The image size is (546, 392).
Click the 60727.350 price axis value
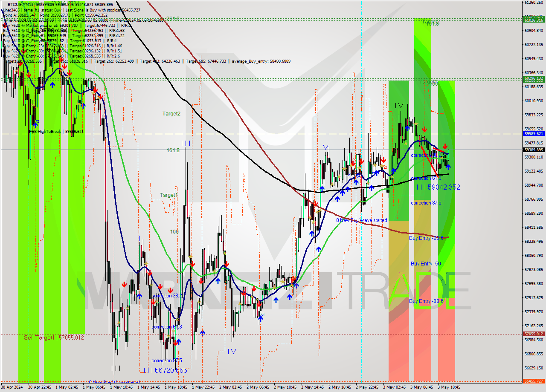[534, 45]
